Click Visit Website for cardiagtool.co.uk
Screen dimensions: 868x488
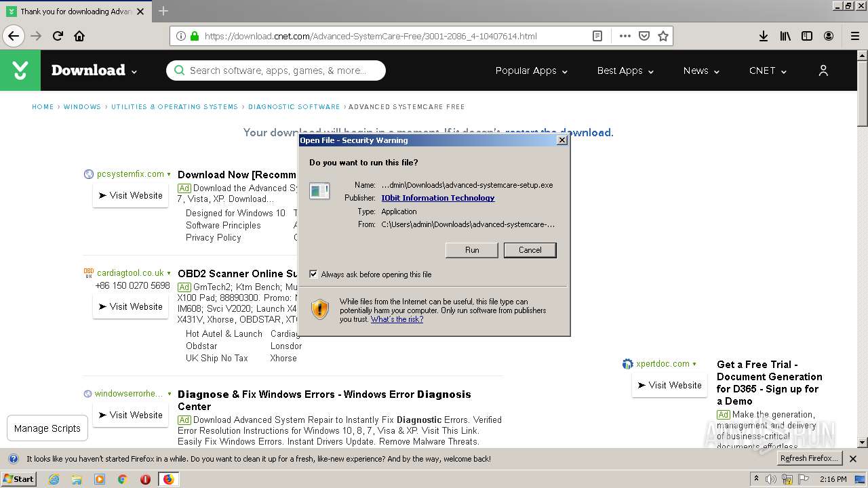coord(130,306)
